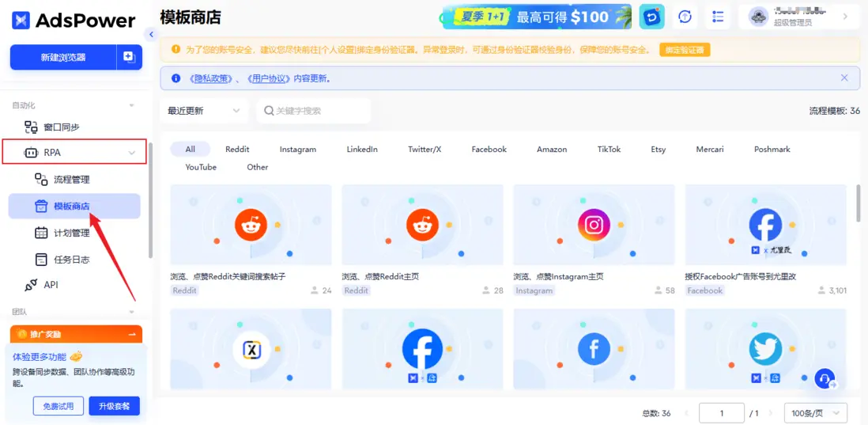868x425 pixels.
Task: Click the 绑定验证器 button
Action: click(x=685, y=50)
